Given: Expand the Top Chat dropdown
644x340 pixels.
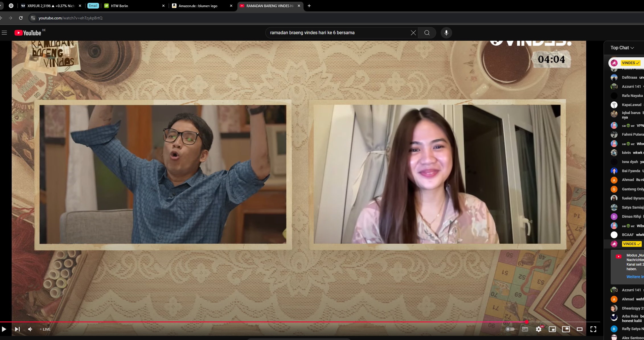Looking at the screenshot, I should 622,48.
